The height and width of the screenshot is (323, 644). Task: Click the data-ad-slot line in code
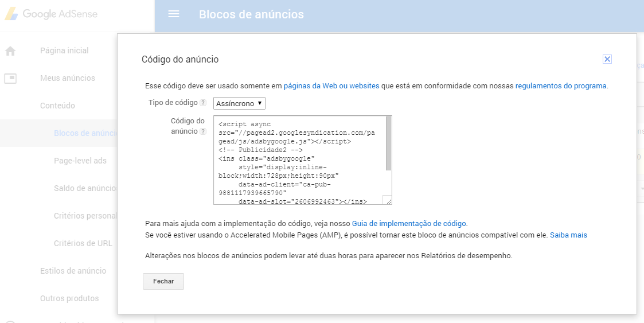(303, 201)
